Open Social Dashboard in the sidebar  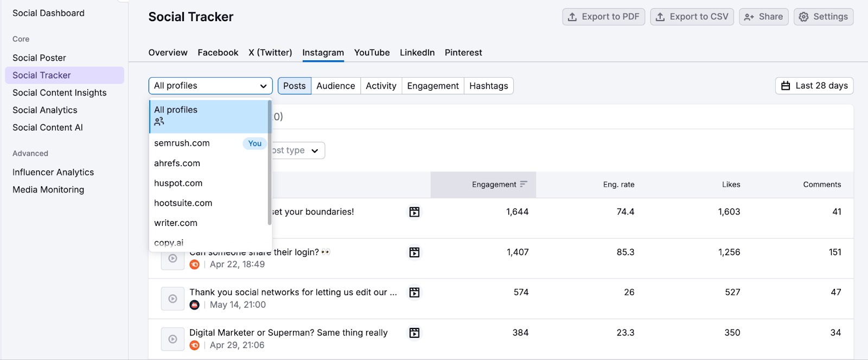click(x=48, y=13)
